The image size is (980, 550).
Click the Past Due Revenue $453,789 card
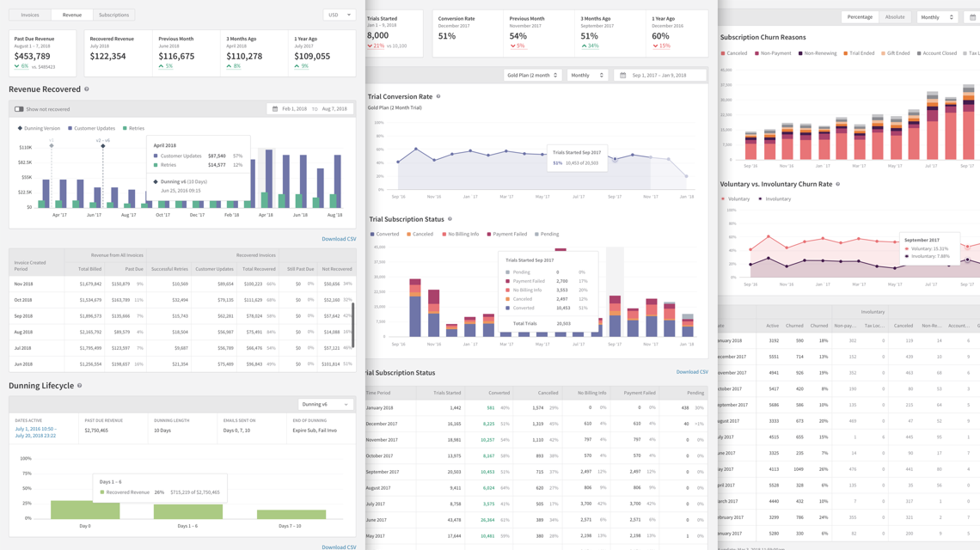[x=42, y=53]
